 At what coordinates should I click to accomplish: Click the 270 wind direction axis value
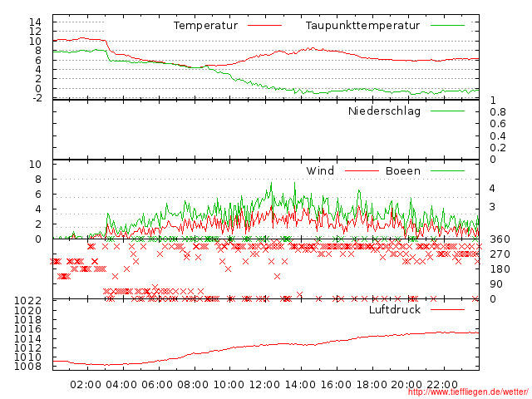[x=500, y=254]
